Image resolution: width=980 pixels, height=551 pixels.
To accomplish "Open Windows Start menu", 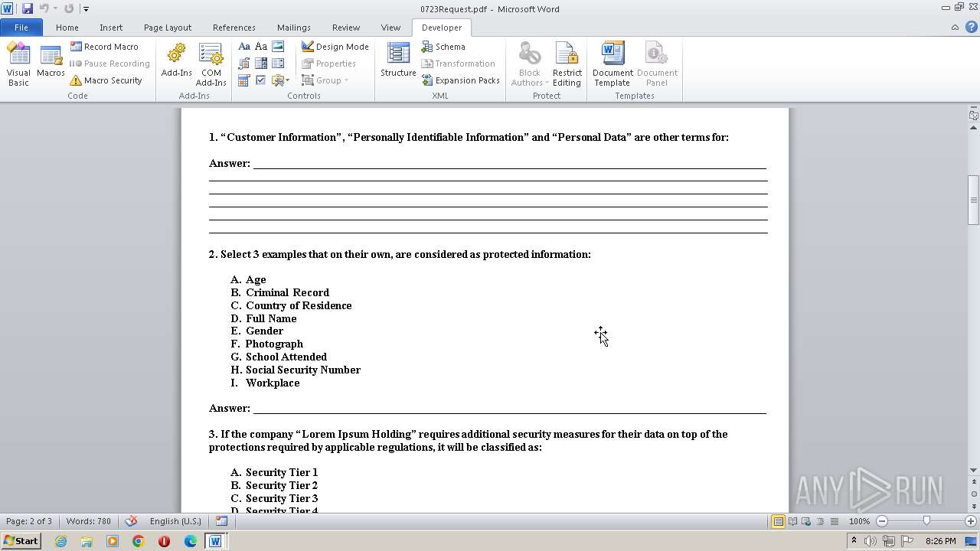I will [21, 541].
